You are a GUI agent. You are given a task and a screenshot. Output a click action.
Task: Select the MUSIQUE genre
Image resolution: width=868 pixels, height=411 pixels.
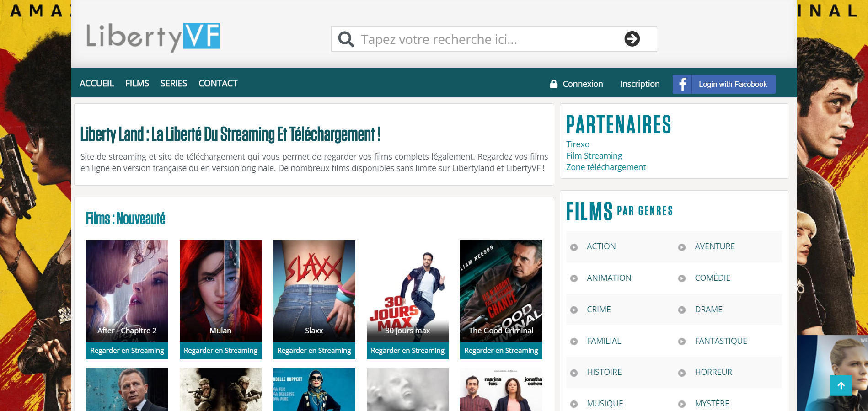pos(605,404)
